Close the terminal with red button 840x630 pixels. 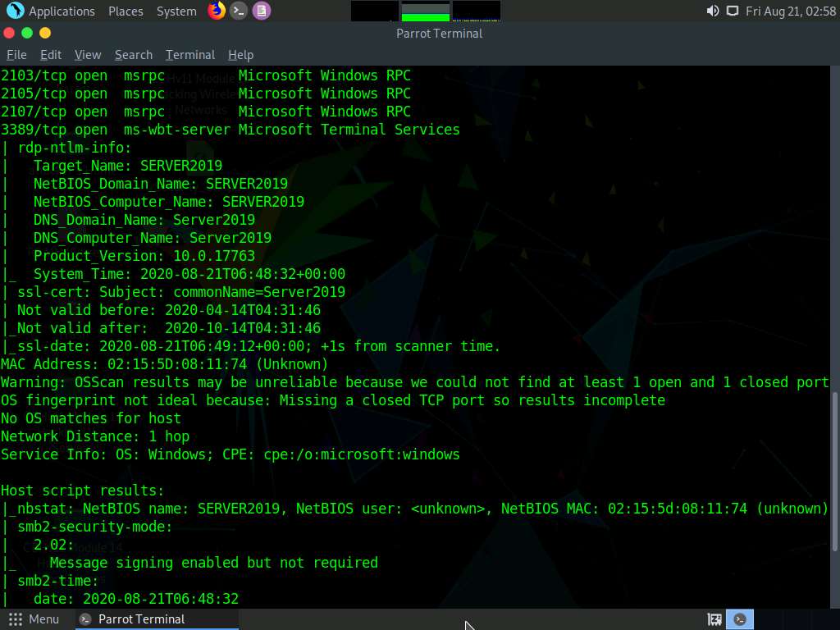point(9,33)
